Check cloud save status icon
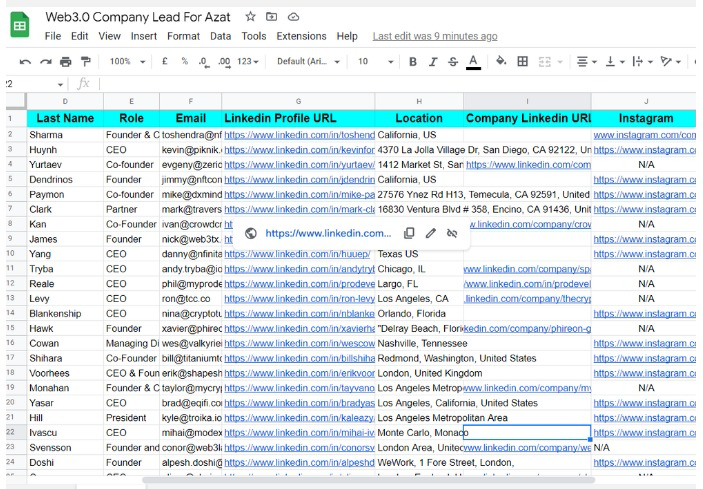This screenshot has width=703, height=489. (x=293, y=17)
